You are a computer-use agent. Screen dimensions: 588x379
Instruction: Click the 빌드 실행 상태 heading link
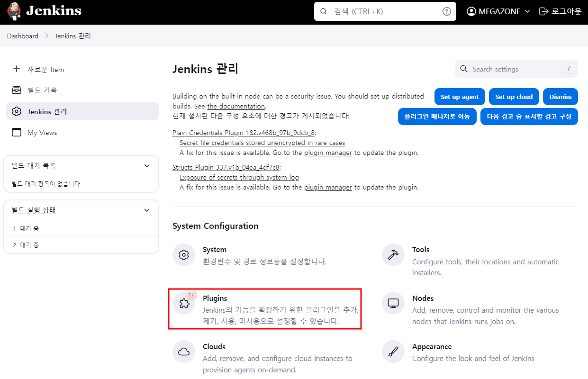coord(34,210)
